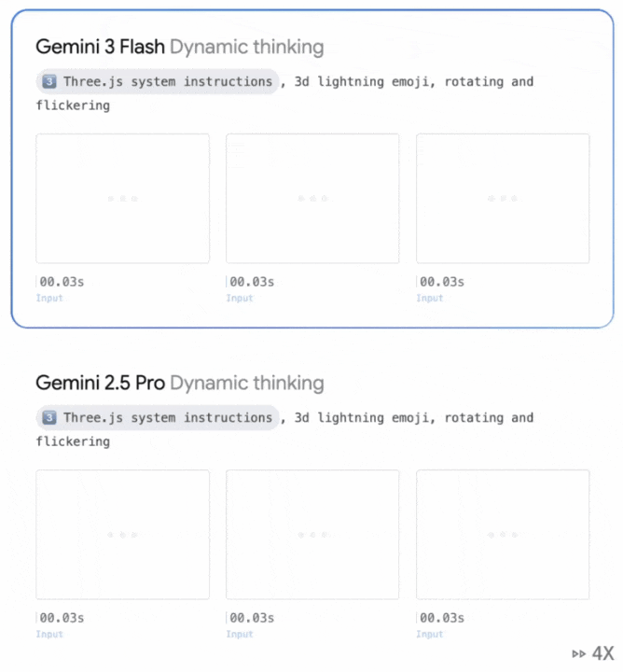Click Three.js system instructions chip under Gemini 2.5 Pro
623x672 pixels.
pos(158,418)
